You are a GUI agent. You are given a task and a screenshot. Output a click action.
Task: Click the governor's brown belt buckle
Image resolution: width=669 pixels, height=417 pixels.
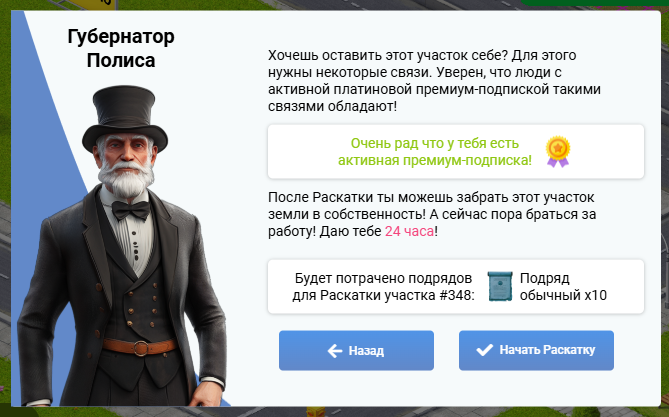(140, 348)
